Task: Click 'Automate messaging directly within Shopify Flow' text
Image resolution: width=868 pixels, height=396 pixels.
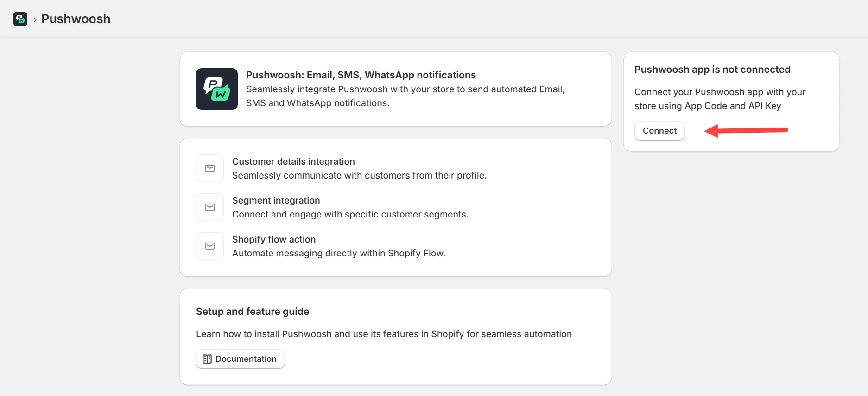Action: [338, 253]
